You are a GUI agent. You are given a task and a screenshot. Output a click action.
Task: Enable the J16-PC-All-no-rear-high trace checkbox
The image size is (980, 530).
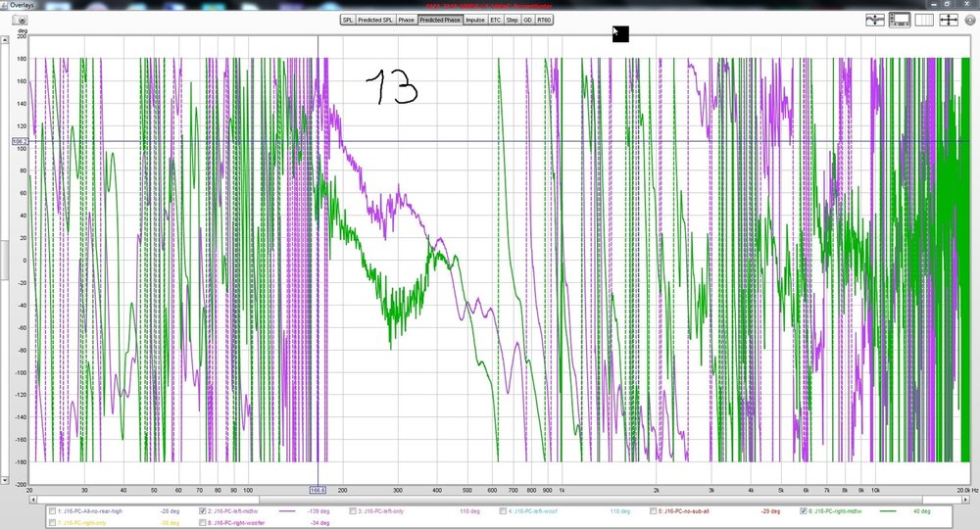[53, 511]
